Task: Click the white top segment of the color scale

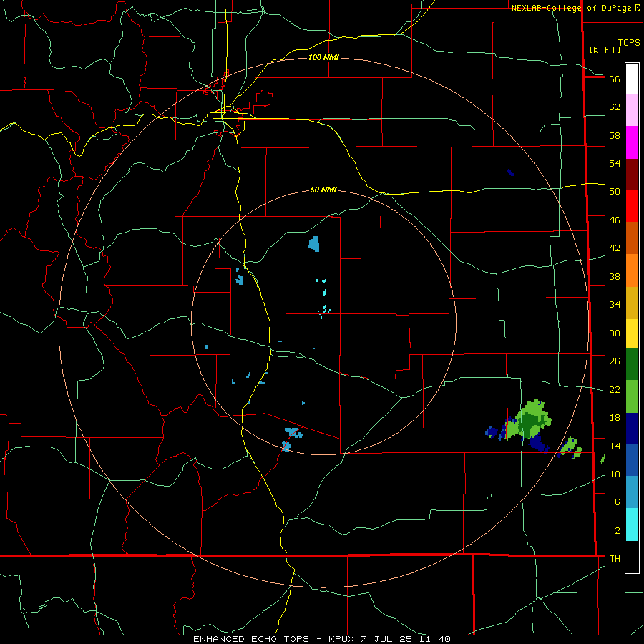Action: [x=632, y=79]
